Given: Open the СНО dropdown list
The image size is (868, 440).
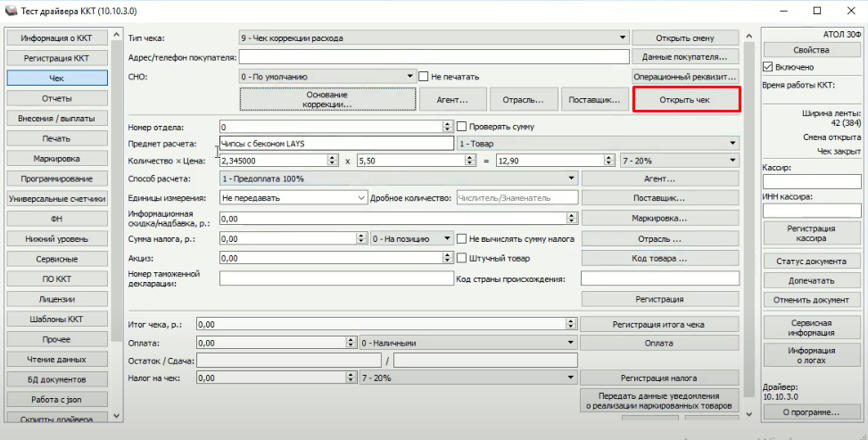Looking at the screenshot, I should pos(410,77).
